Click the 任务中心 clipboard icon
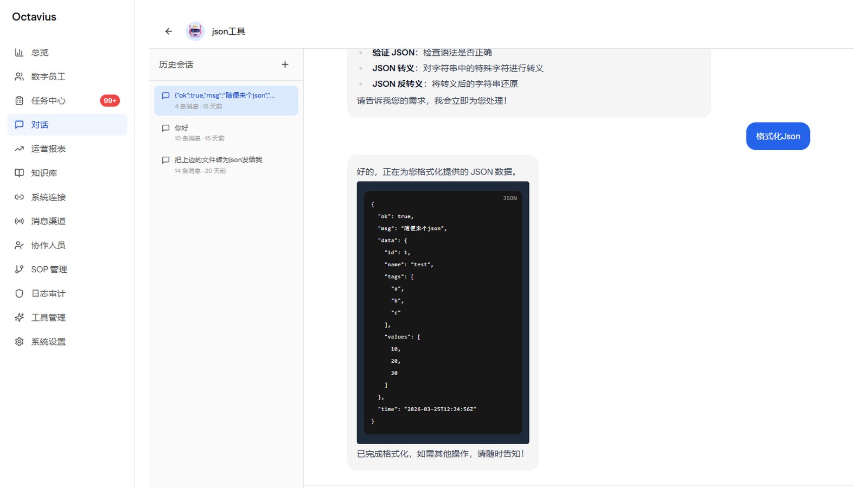Viewport: 868px width, 488px height. click(x=19, y=101)
